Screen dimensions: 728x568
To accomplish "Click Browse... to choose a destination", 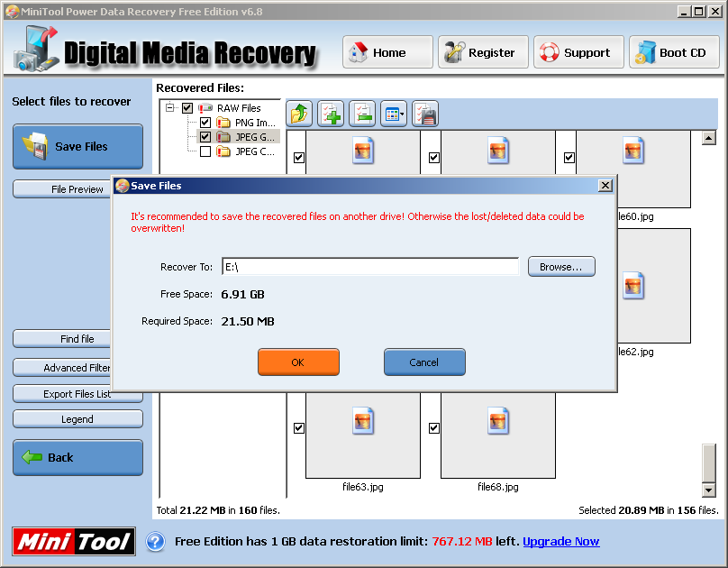I will (x=561, y=267).
